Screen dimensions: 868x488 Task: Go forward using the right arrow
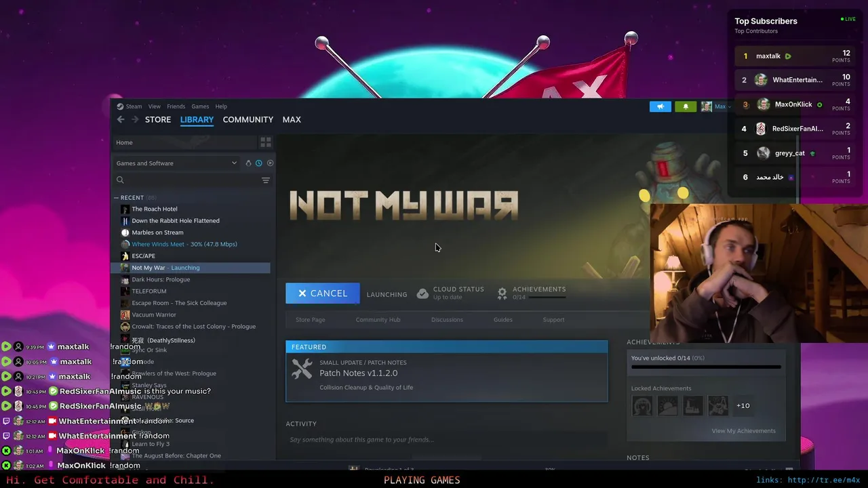pyautogui.click(x=135, y=119)
